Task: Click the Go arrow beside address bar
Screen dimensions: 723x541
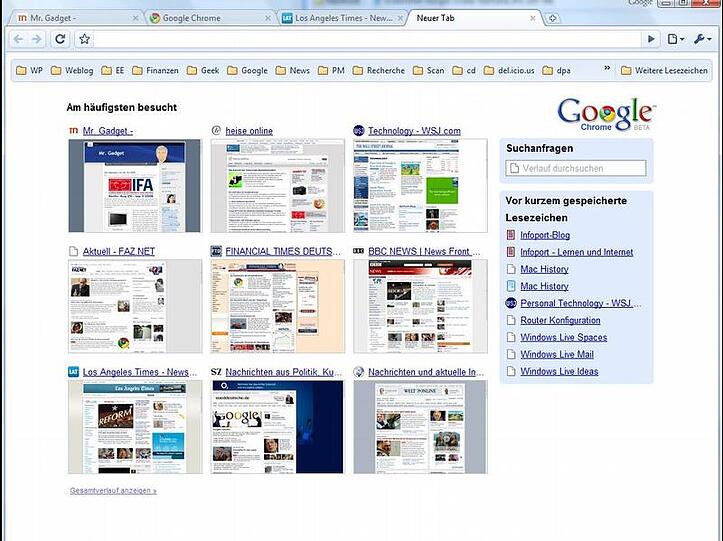Action: [x=651, y=39]
